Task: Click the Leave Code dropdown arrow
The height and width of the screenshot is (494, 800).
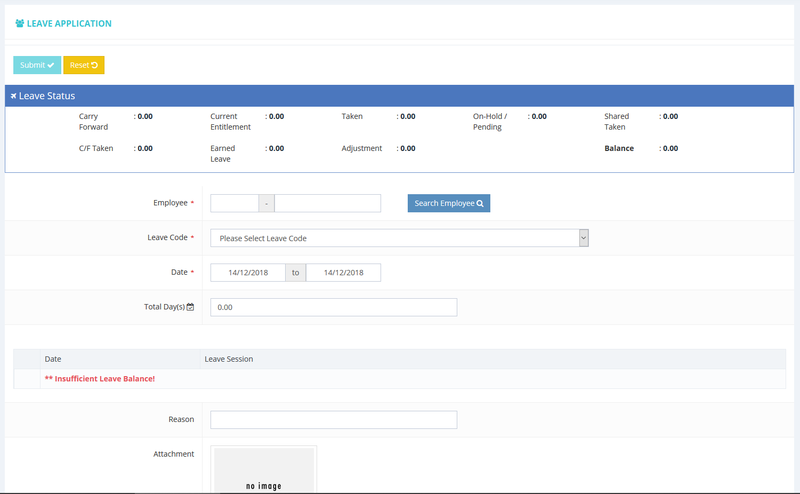Action: (583, 238)
